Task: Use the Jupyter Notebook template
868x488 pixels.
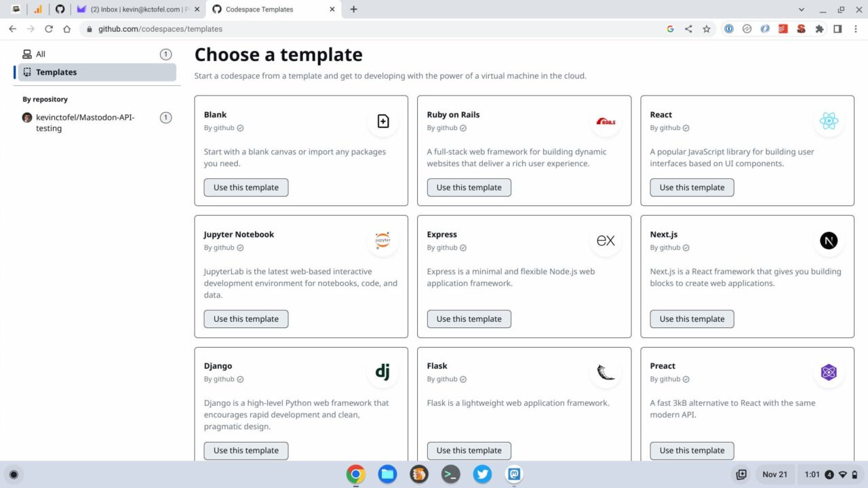Action: click(246, 319)
